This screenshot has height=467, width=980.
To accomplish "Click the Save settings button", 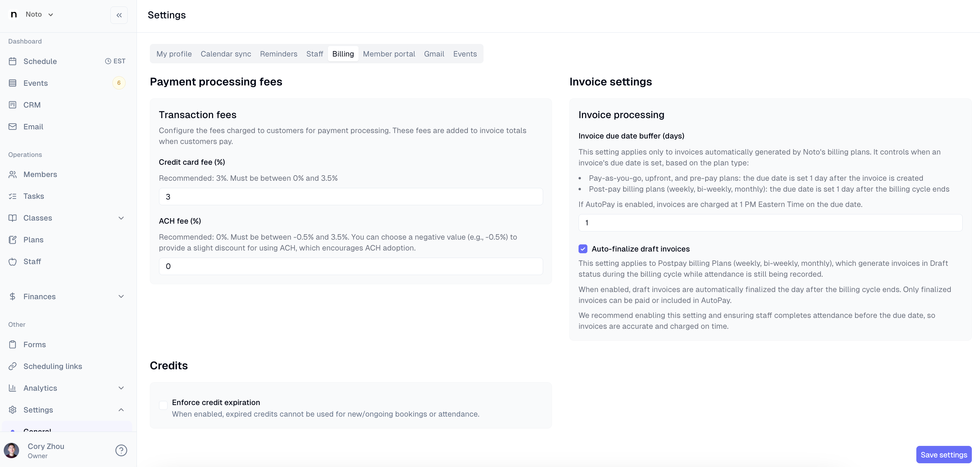I will (944, 454).
